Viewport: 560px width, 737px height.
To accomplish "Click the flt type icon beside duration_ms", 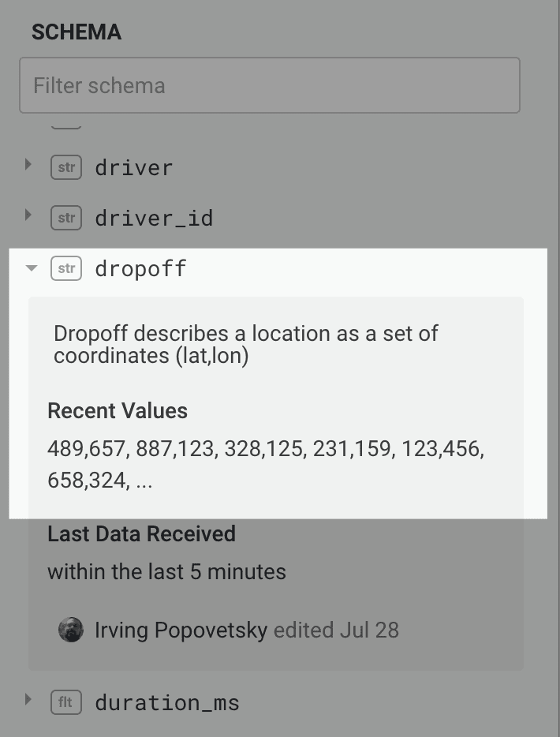I will [66, 702].
